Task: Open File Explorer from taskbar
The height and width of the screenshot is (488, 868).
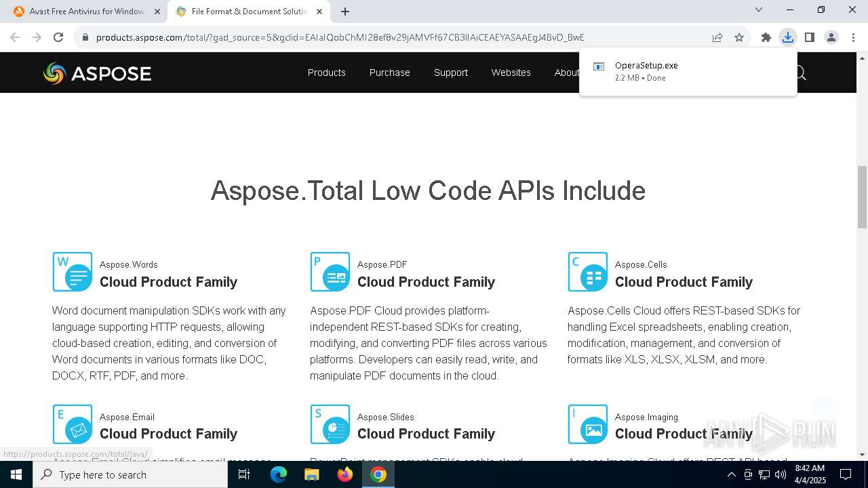Action: tap(312, 474)
